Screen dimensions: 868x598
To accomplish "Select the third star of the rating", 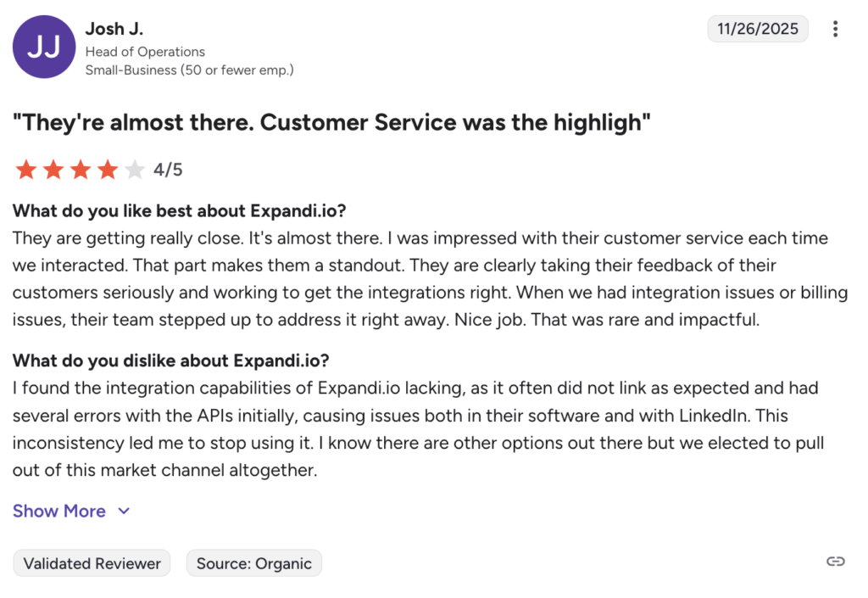I will pos(81,170).
